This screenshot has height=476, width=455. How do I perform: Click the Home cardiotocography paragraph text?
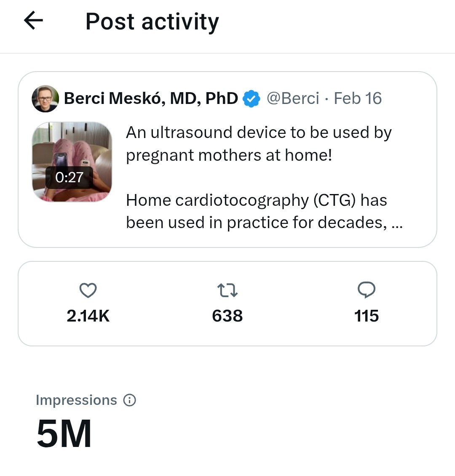264,211
